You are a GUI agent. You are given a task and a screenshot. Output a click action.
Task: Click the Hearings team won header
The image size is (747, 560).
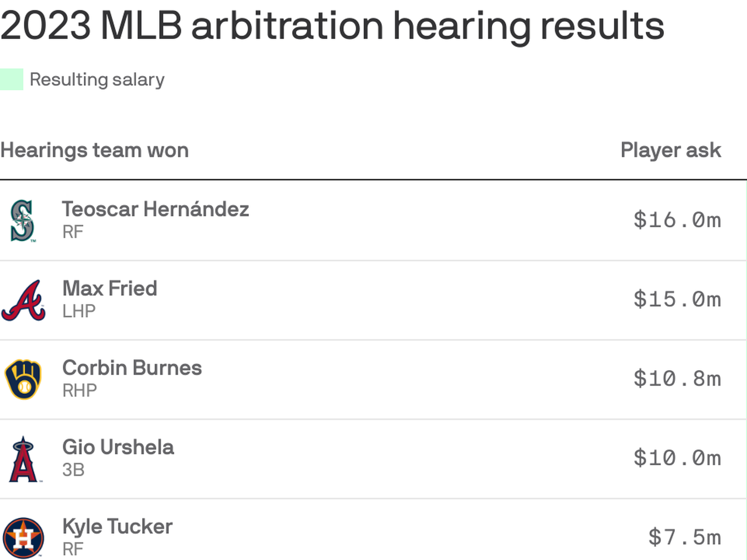pyautogui.click(x=95, y=150)
